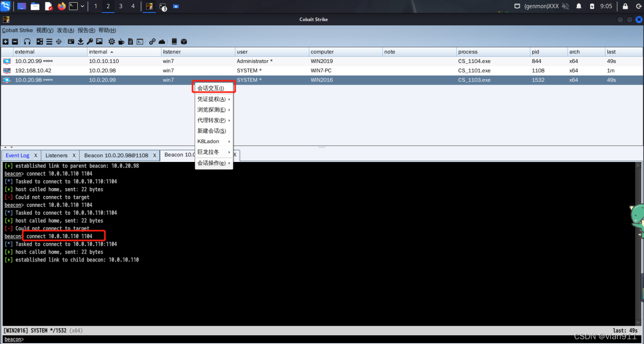Viewport: 644px width, 344px height.
Task: Select the WIN2019 Administrator session row
Action: [x=322, y=61]
